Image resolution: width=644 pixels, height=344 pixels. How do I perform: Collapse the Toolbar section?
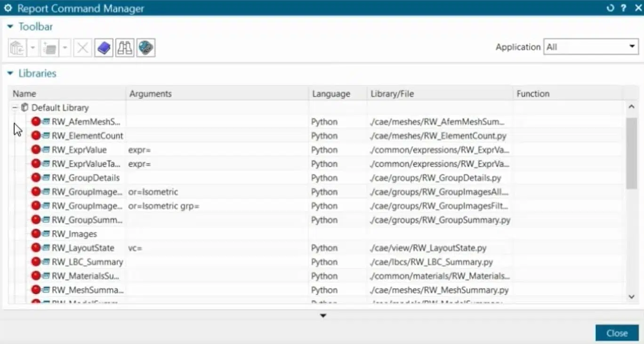10,27
